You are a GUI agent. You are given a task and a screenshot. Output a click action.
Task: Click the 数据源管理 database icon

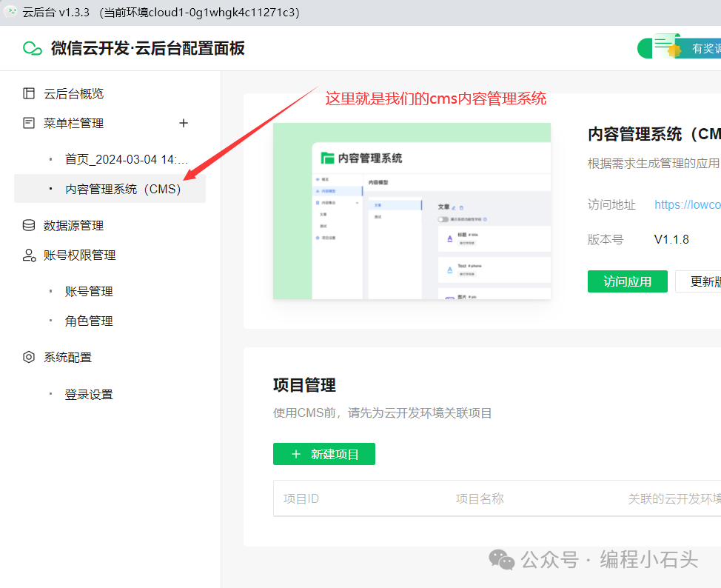click(x=29, y=225)
